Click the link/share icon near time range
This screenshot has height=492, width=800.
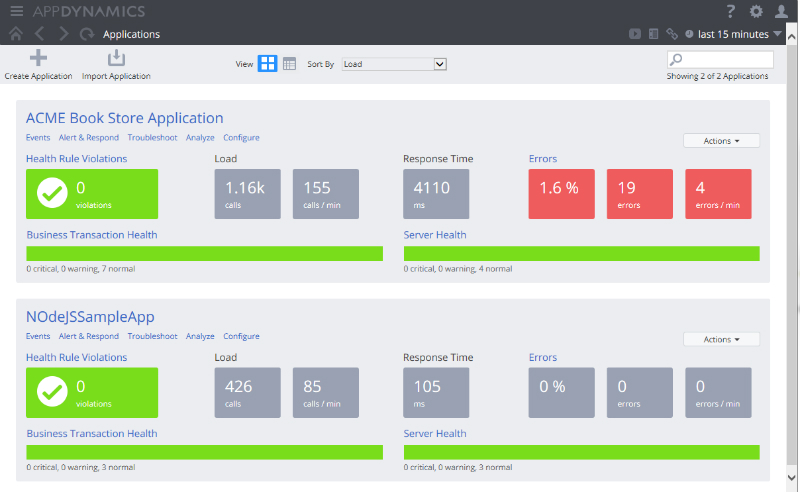pyautogui.click(x=672, y=34)
